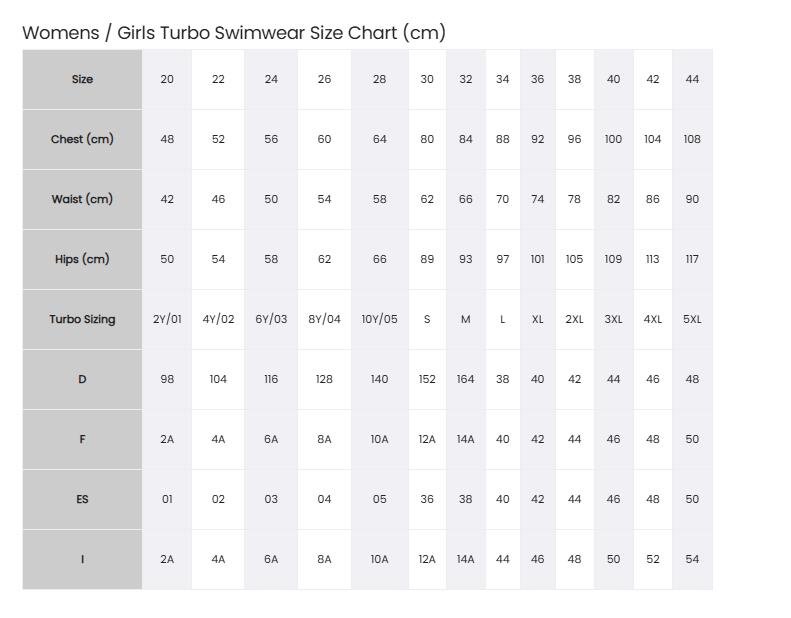Screen dimensions: 791x618
Task: Click the hips value 117 cell
Action: [x=692, y=259]
